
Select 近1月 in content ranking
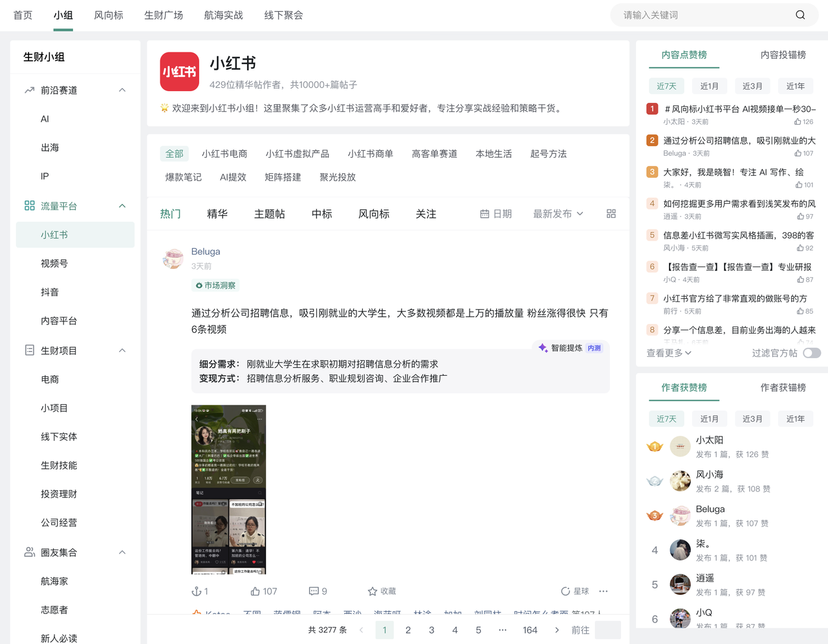pos(710,86)
